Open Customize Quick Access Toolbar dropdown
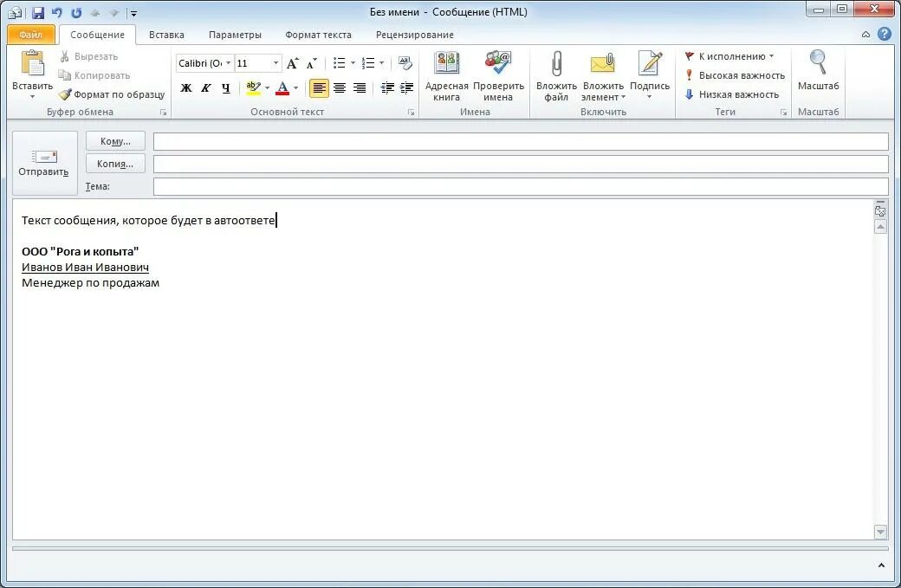Screen dimensions: 901x588 (x=133, y=13)
